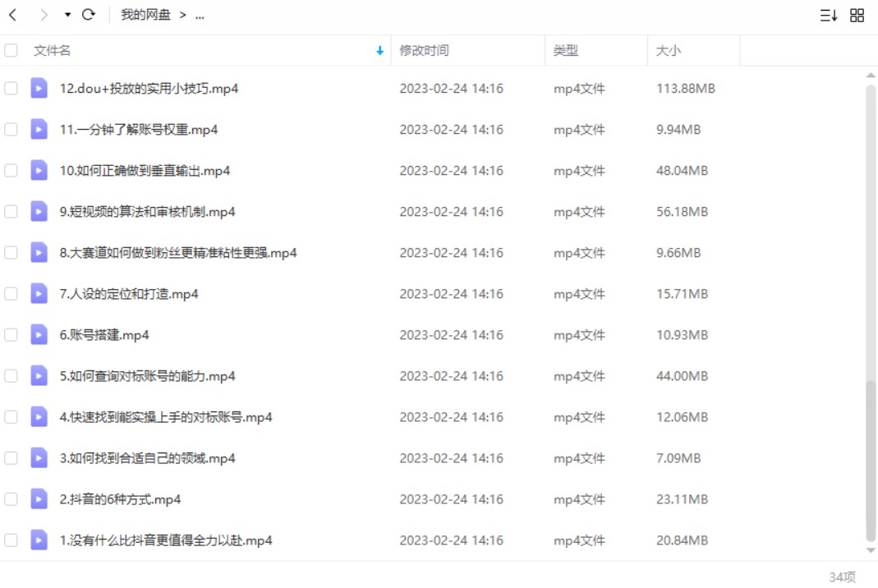Sort by 文件名 column header

pyautogui.click(x=52, y=50)
